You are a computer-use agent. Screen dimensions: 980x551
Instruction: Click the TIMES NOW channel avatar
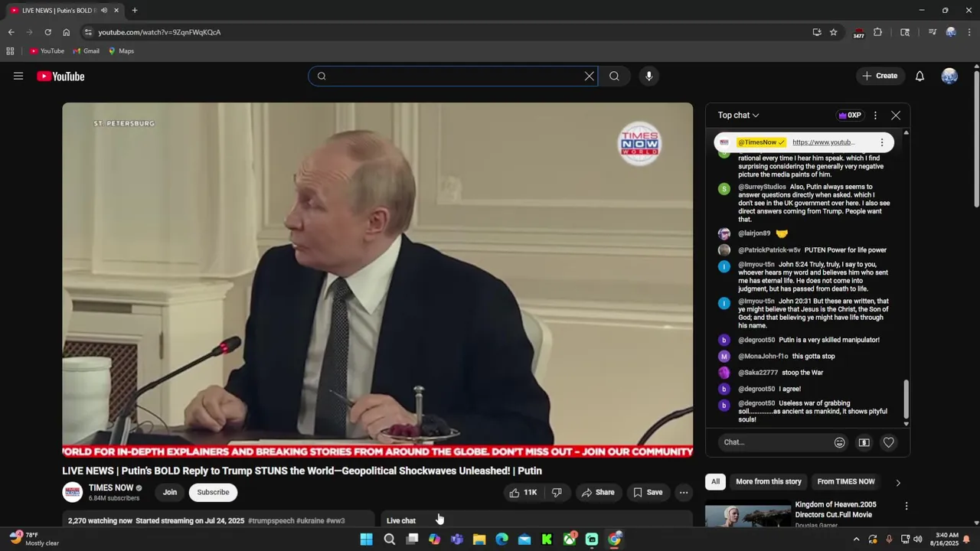coord(73,492)
